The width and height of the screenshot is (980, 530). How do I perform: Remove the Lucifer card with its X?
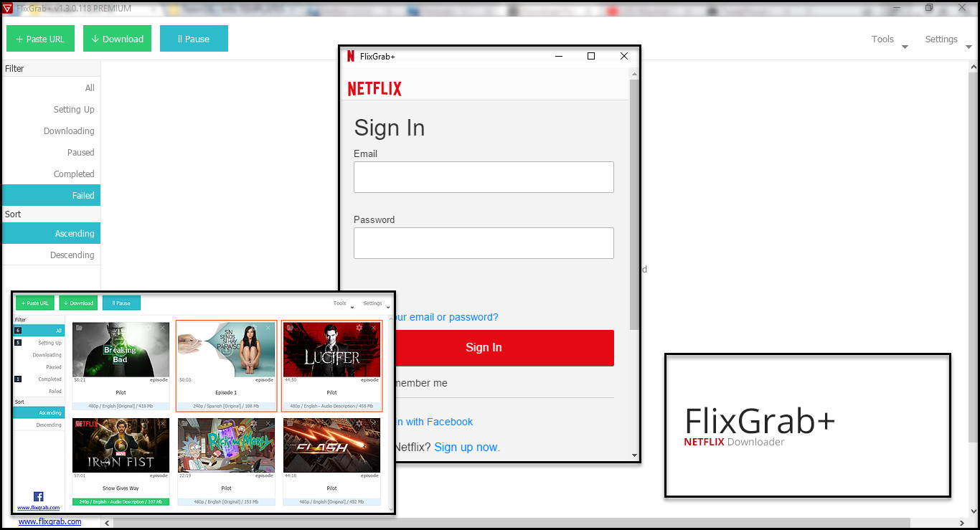coord(374,328)
